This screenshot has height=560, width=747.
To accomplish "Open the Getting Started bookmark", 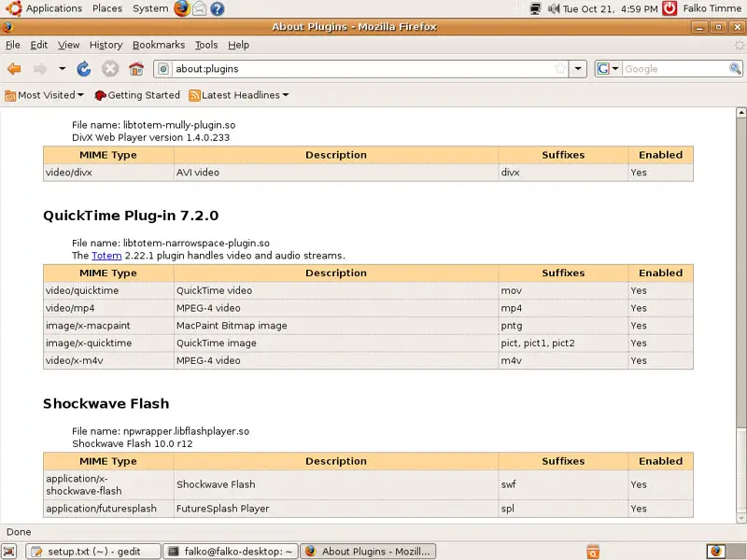I will [x=137, y=95].
